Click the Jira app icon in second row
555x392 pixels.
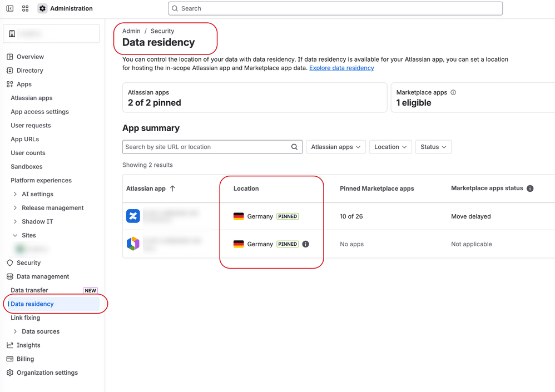coord(133,244)
